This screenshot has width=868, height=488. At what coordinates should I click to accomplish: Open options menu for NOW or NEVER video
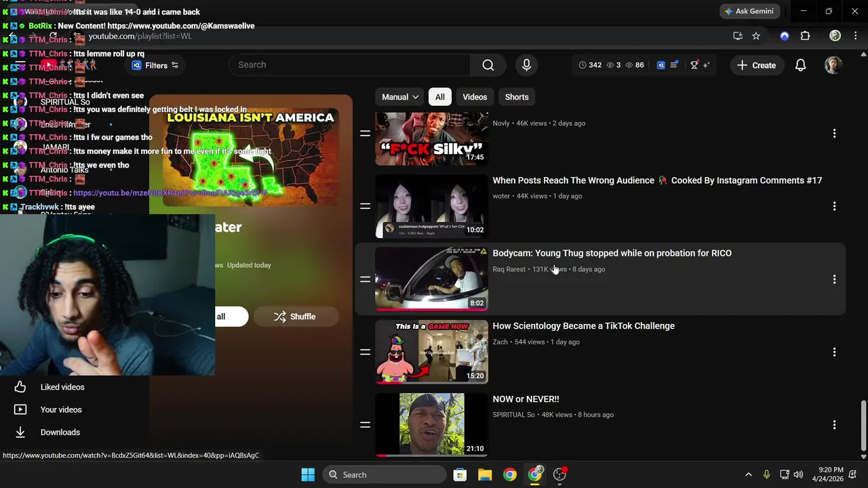click(834, 425)
